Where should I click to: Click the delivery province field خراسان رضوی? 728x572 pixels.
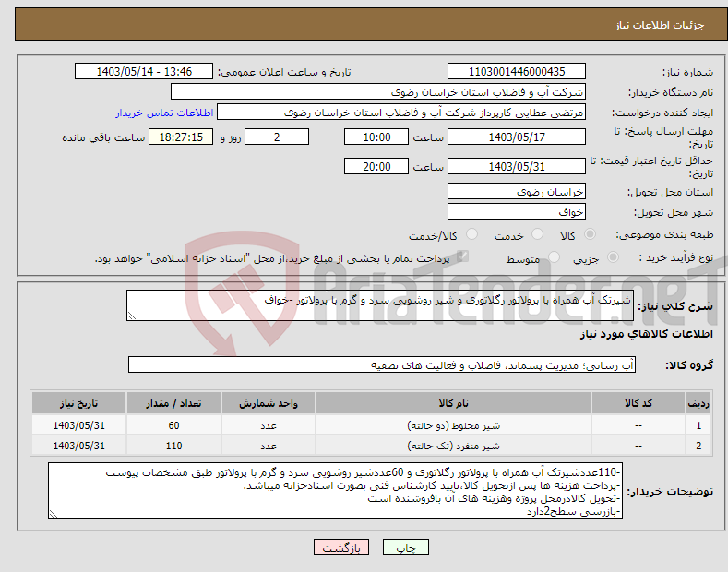tap(517, 191)
